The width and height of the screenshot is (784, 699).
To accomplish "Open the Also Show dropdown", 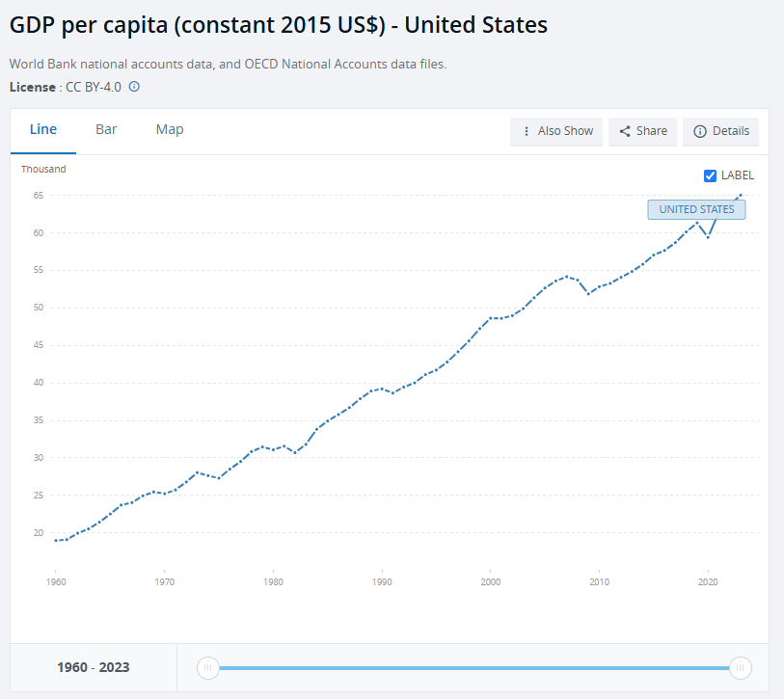I will [x=556, y=131].
